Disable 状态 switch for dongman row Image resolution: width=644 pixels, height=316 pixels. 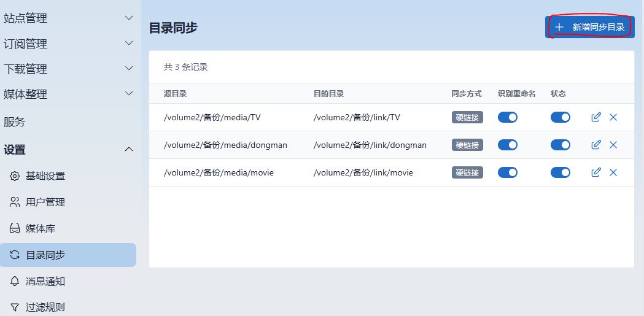[x=560, y=145]
